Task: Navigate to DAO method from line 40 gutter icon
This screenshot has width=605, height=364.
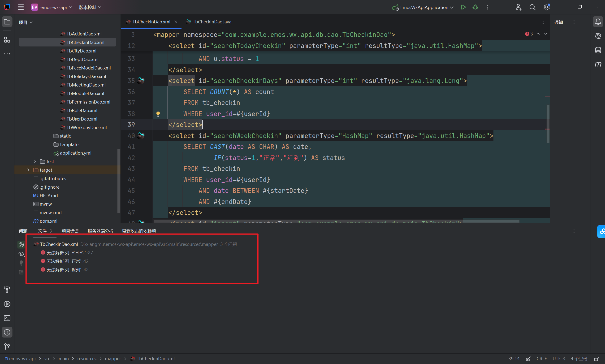Action: tap(141, 135)
